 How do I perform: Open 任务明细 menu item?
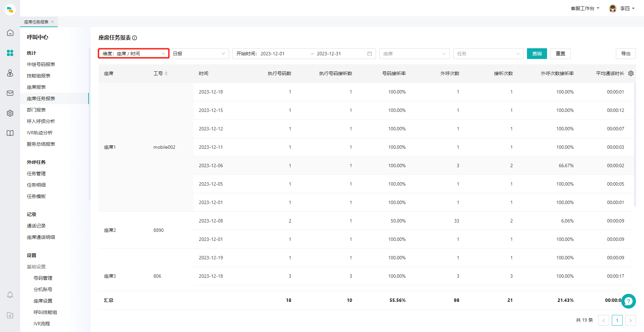pos(36,185)
